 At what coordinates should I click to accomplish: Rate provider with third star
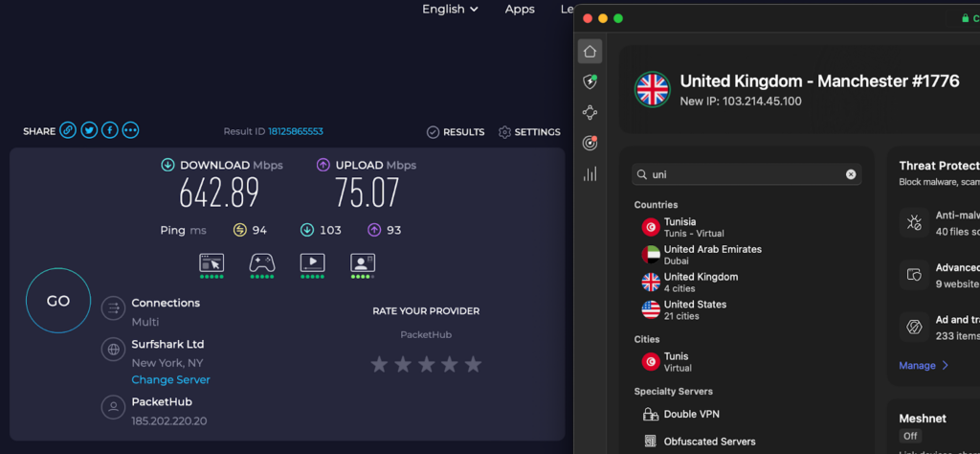[x=426, y=364]
